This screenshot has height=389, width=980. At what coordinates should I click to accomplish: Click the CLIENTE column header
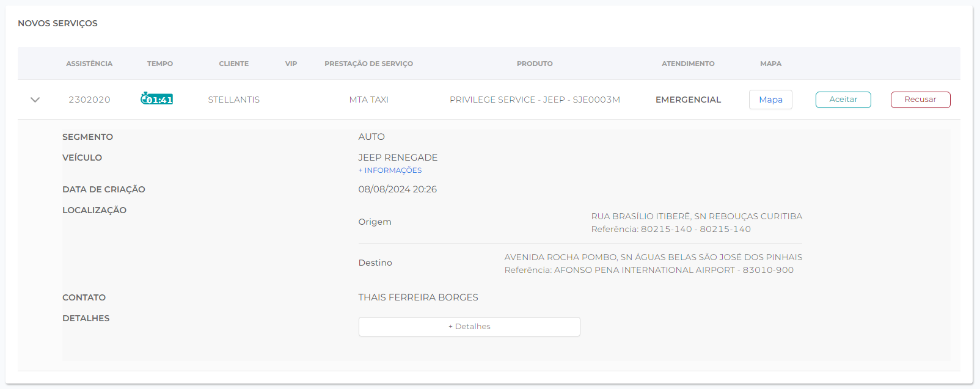point(234,64)
